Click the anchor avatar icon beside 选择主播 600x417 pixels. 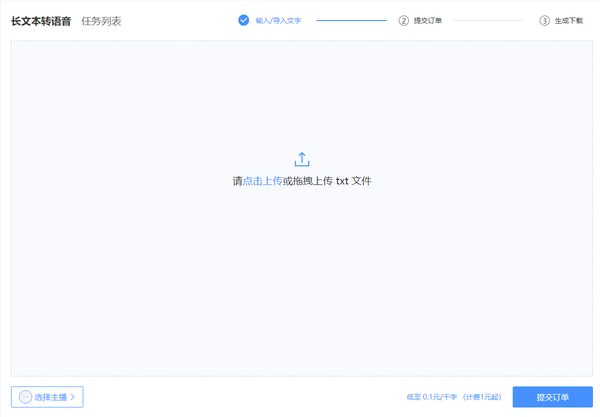25,397
